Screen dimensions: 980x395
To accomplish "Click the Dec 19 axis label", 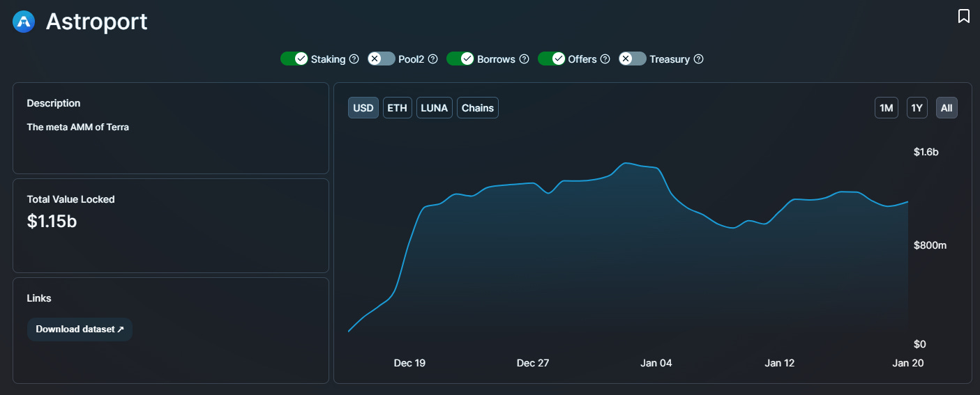I will coord(409,363).
